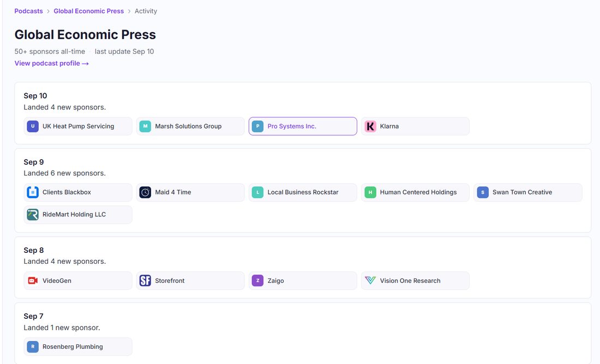Click the UK Heat Pump Servicing logo icon
Viewport: 600px width, 364px height.
(33, 126)
